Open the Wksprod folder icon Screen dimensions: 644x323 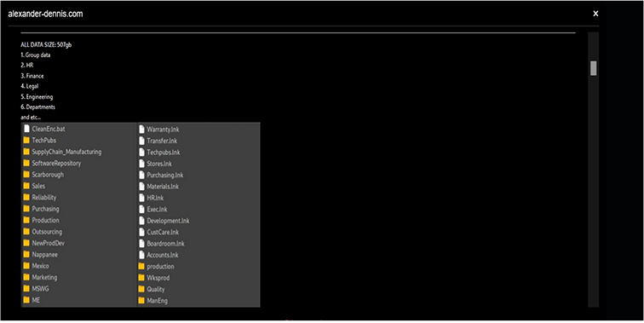141,278
